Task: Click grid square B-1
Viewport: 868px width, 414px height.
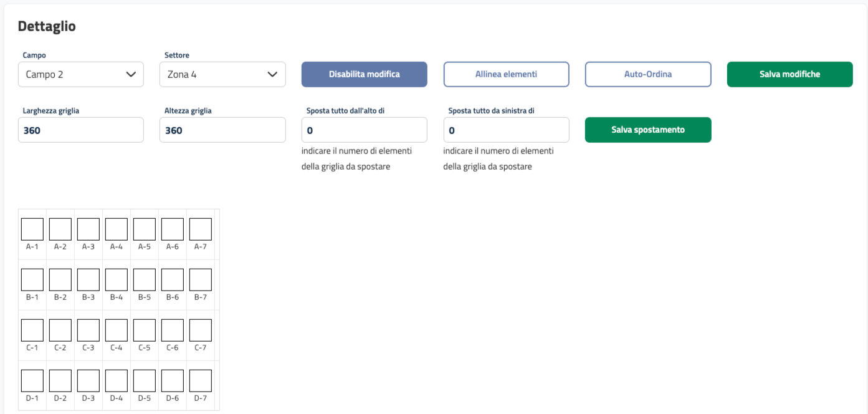Action: point(32,280)
